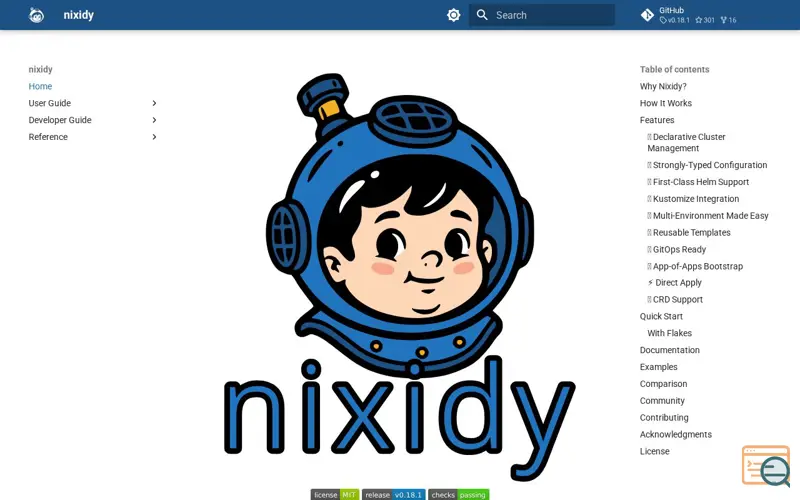Viewport: 800px width, 500px height.
Task: Go to Strongly-Typed Configuration heading
Action: pos(707,165)
